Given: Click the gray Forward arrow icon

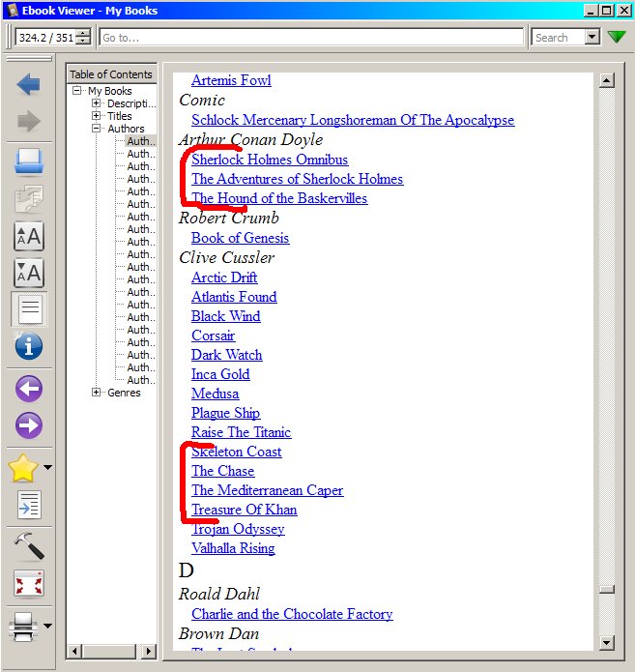Looking at the screenshot, I should [29, 121].
